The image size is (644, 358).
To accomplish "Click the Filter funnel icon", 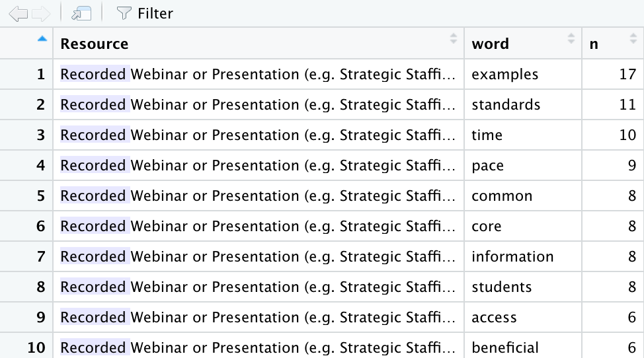I will [x=123, y=13].
